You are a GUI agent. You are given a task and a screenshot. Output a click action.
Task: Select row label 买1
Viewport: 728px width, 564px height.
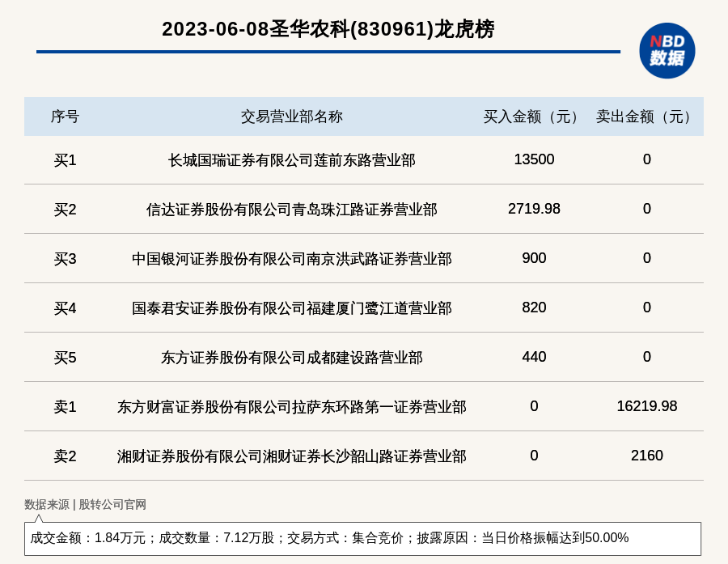(x=65, y=160)
